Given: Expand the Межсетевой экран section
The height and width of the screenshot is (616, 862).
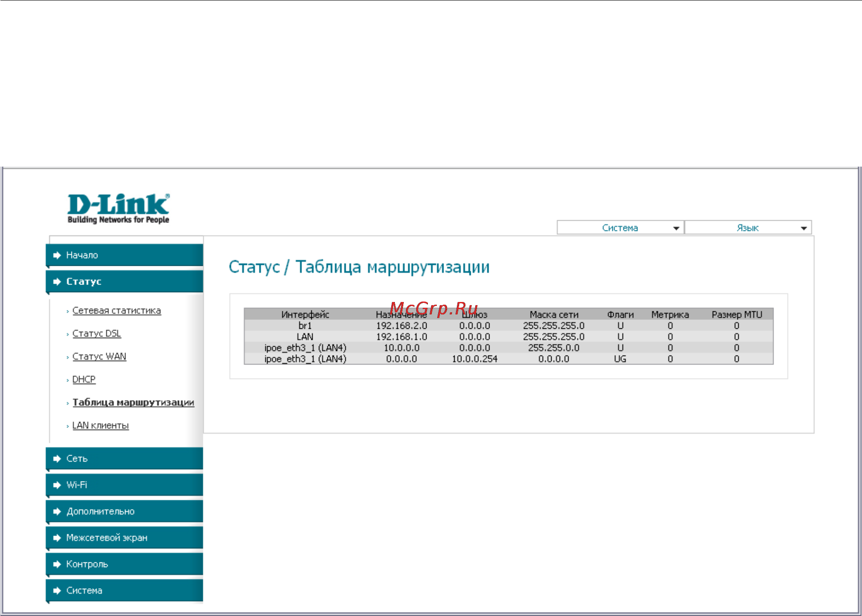Looking at the screenshot, I should pyautogui.click(x=125, y=537).
